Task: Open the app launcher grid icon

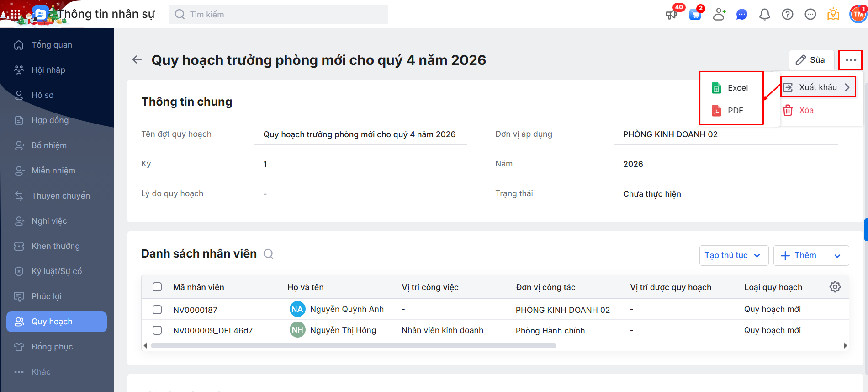Action: (x=16, y=15)
